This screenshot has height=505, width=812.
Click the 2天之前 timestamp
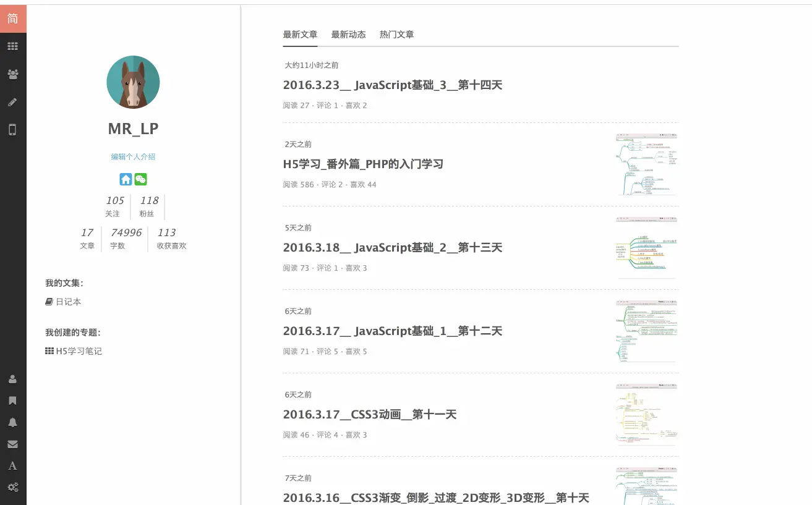(298, 145)
